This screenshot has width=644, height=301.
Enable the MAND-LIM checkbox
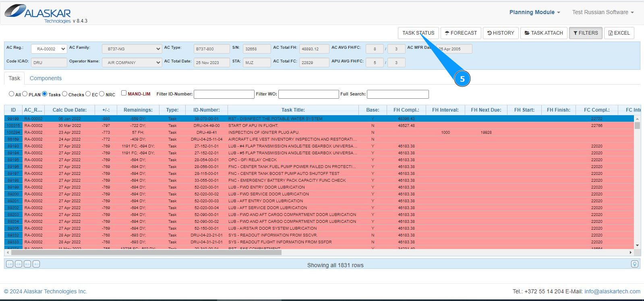pyautogui.click(x=124, y=93)
